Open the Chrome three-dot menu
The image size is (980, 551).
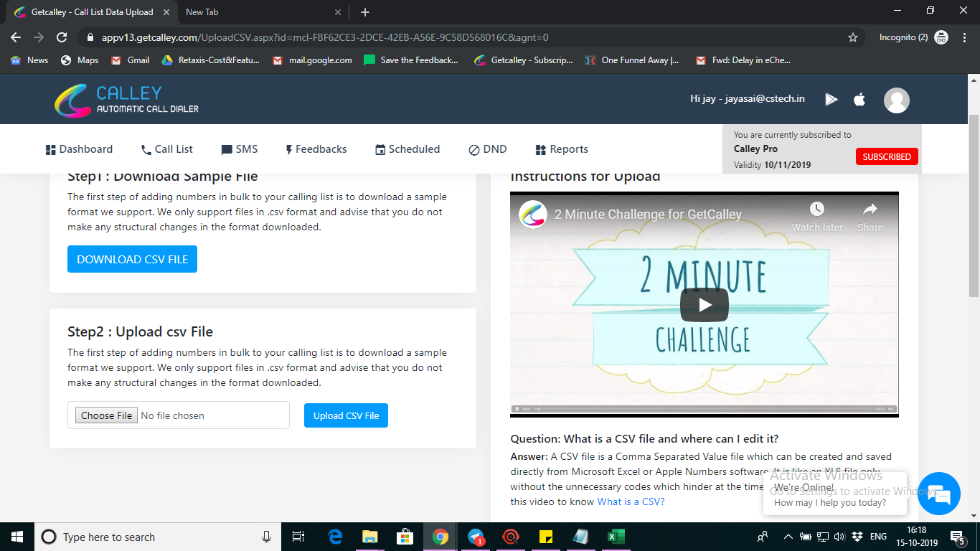(x=964, y=37)
